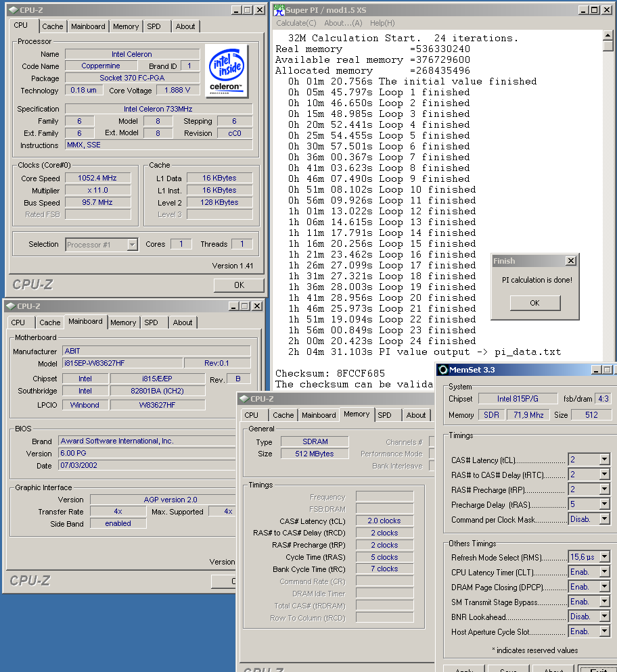Click the i815EP-W83627HF model field

[122, 363]
